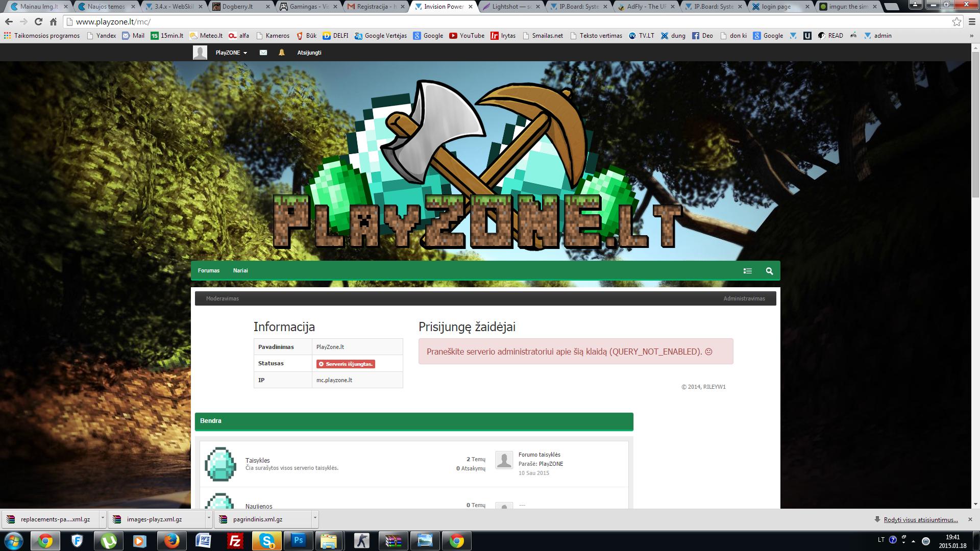Open the Chrome hamburger menu
Screen dimensions: 980x551
[971, 21]
